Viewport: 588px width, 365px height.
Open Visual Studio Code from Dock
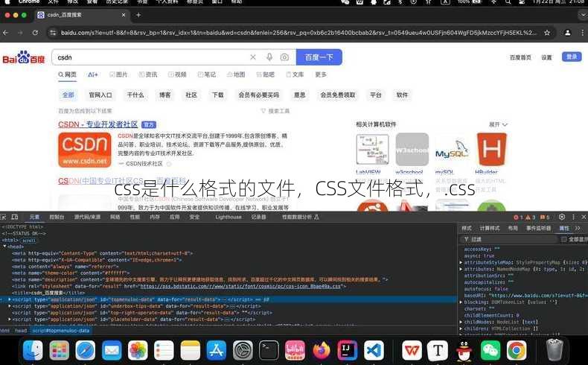(374, 351)
